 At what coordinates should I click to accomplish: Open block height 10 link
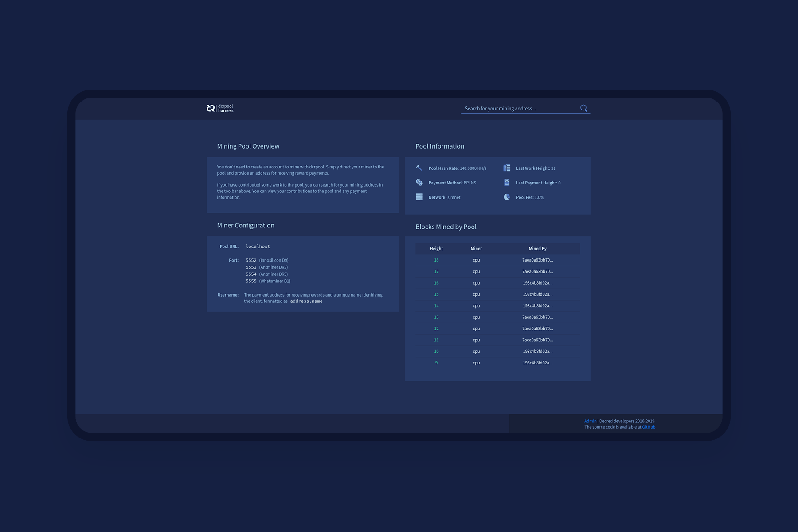(436, 352)
